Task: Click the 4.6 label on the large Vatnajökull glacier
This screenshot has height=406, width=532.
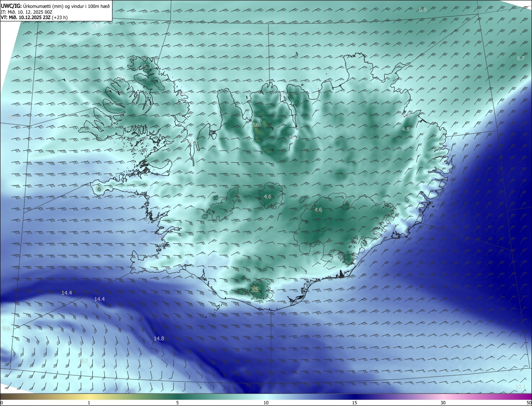Action: 318,210
